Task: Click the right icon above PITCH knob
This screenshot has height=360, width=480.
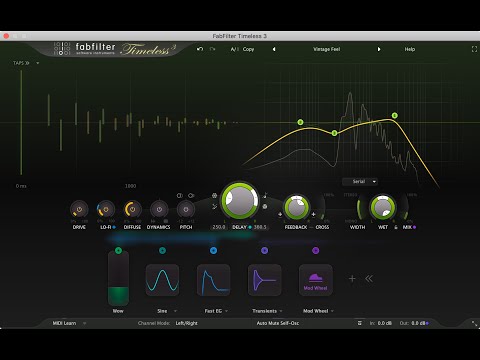Action: click(191, 195)
